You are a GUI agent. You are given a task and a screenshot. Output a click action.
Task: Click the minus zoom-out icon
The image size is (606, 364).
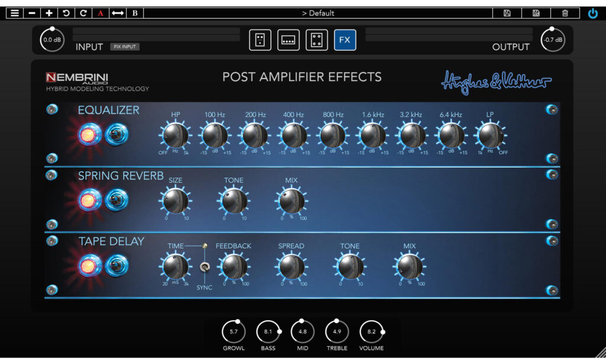(32, 13)
